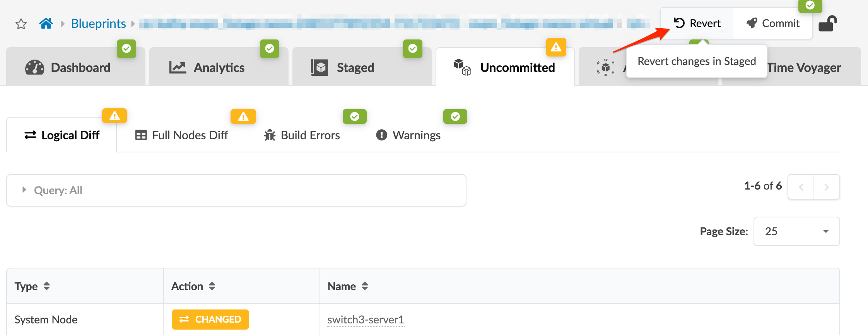Sort table by Type column
The width and height of the screenshot is (868, 335).
(x=46, y=286)
